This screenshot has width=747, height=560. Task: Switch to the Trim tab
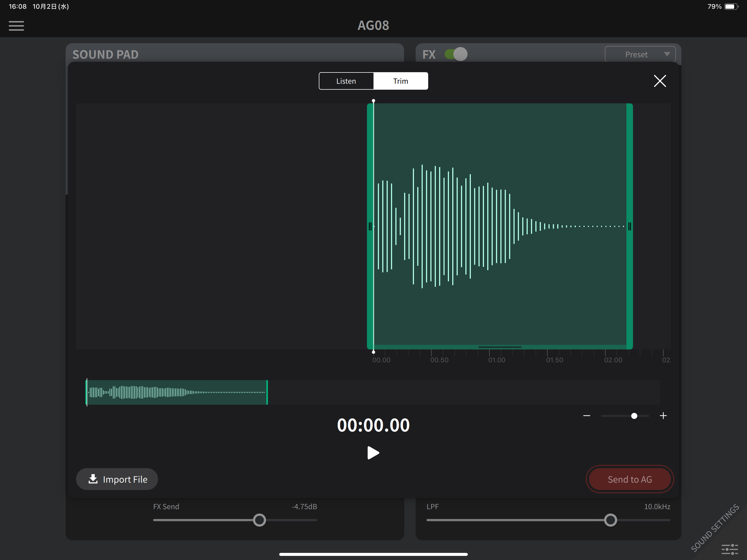tap(401, 81)
